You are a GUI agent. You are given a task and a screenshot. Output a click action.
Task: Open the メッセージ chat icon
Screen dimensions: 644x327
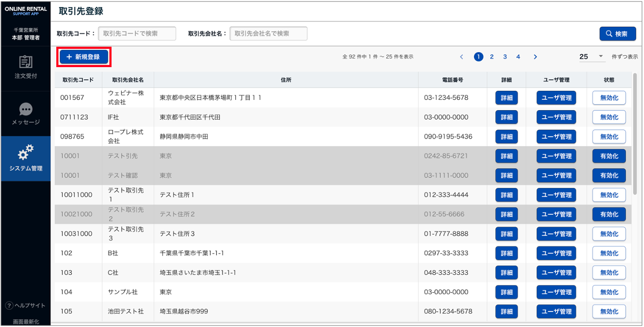click(x=26, y=110)
